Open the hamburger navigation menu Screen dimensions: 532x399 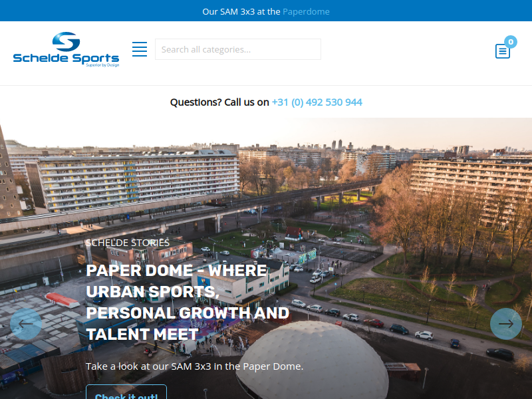140,49
